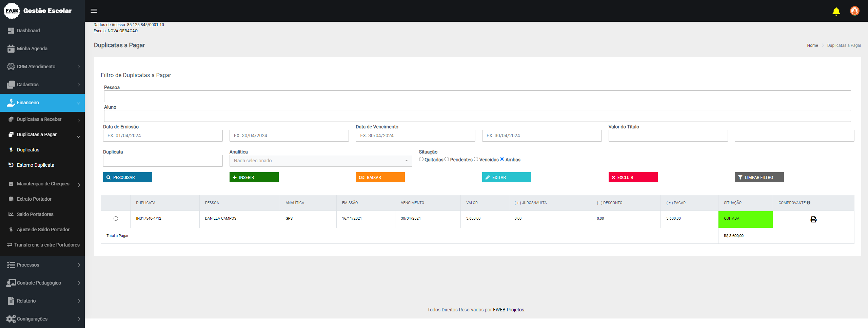Click the printer icon for comprovante
The width and height of the screenshot is (868, 328).
(x=813, y=219)
